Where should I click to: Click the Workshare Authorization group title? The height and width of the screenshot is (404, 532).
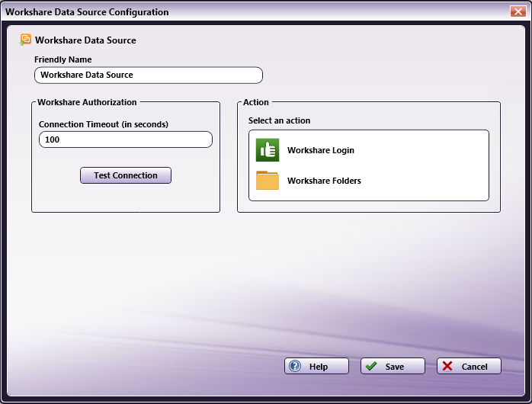click(87, 102)
